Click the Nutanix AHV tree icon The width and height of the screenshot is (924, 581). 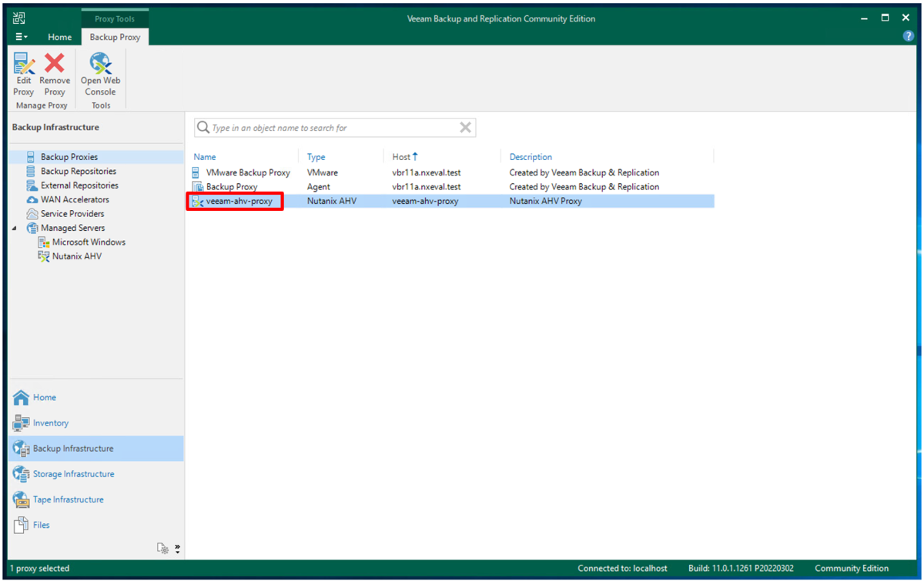click(44, 256)
